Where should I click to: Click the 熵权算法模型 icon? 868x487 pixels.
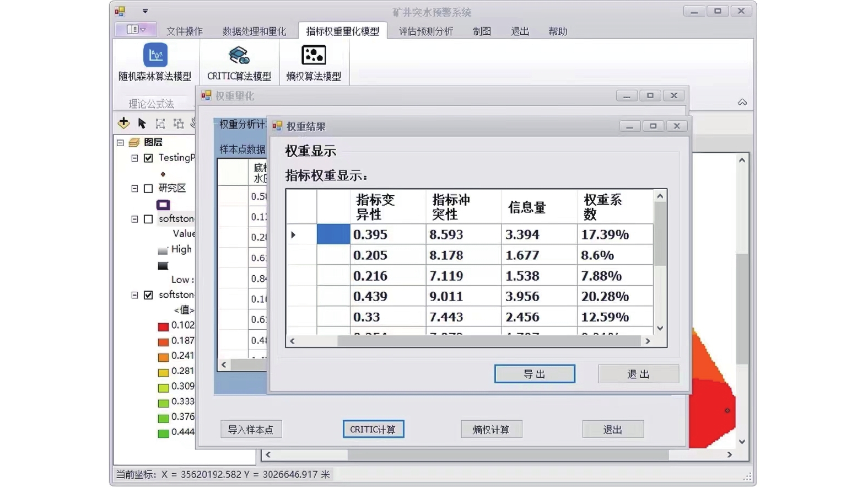pyautogui.click(x=314, y=55)
